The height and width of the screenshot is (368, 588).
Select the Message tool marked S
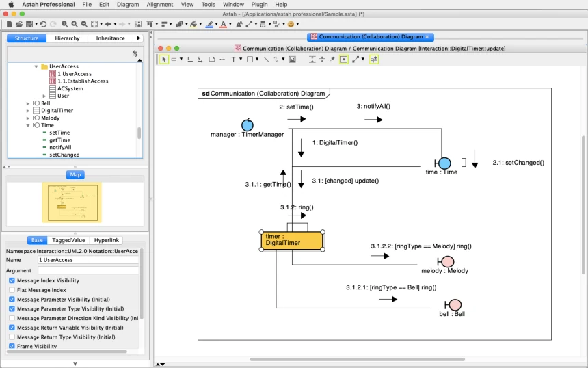[x=200, y=60]
